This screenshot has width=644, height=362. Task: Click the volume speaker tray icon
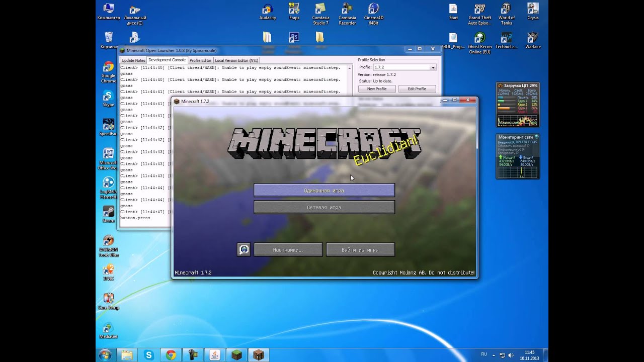(512, 355)
